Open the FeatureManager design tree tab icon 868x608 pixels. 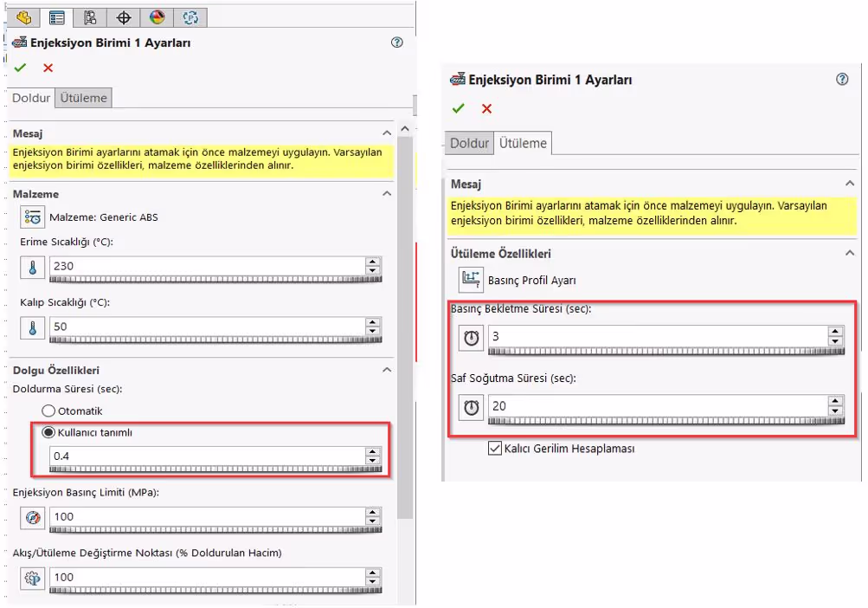24,17
